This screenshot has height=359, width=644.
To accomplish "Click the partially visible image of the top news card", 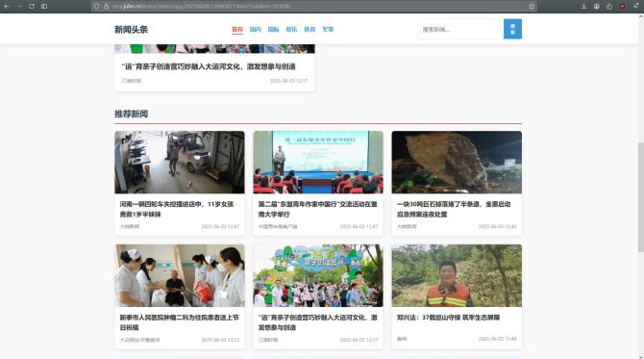I will click(x=214, y=48).
